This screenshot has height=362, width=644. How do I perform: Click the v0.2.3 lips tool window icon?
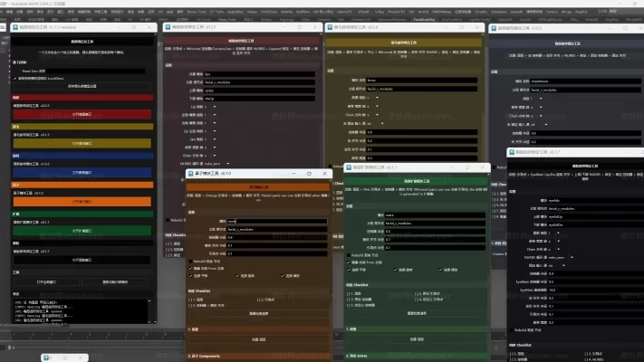click(168, 27)
